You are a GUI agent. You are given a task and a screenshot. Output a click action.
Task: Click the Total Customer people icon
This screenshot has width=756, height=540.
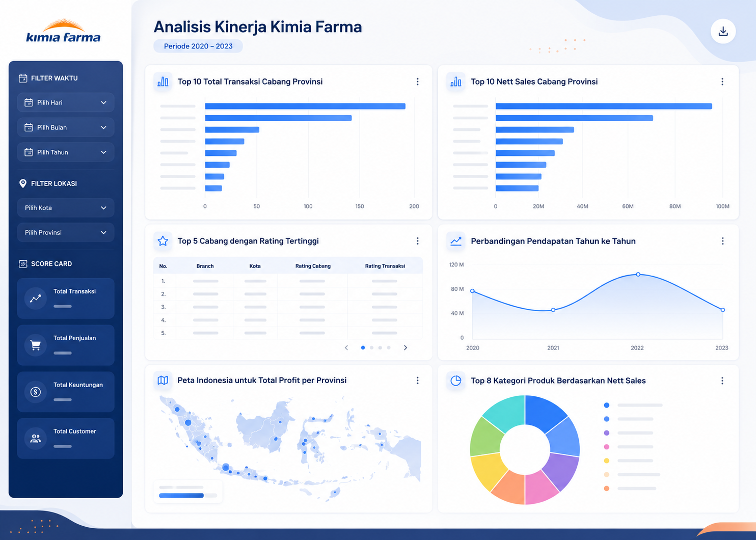click(36, 439)
